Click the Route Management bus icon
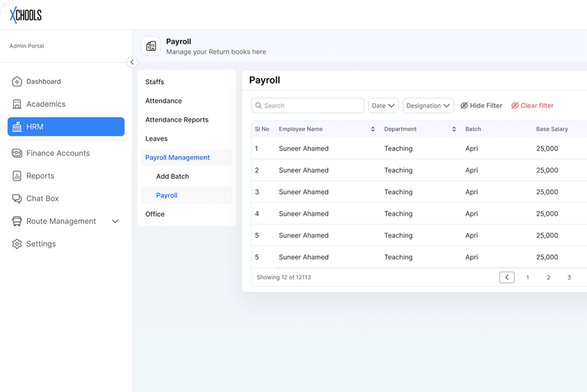Screen dimensions: 587x392 [17, 221]
